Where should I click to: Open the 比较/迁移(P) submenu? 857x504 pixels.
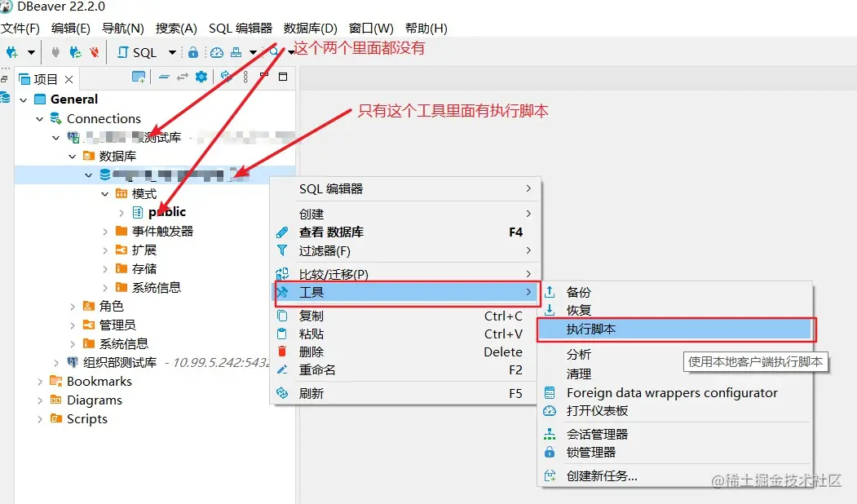click(405, 274)
